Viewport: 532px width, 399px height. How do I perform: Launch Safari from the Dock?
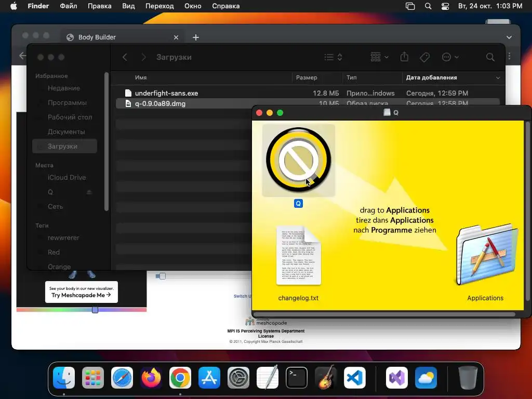tap(122, 378)
